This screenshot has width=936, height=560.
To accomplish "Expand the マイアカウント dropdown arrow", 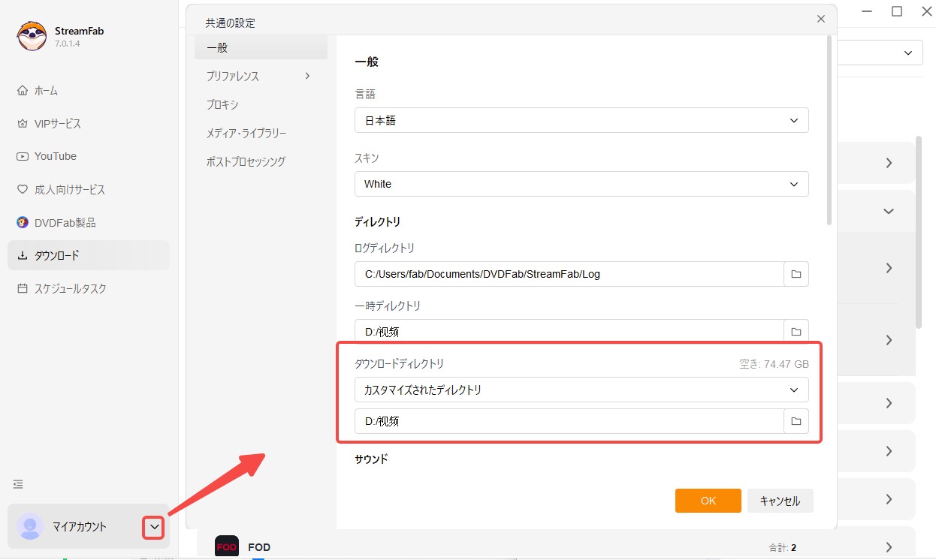I will tap(153, 528).
